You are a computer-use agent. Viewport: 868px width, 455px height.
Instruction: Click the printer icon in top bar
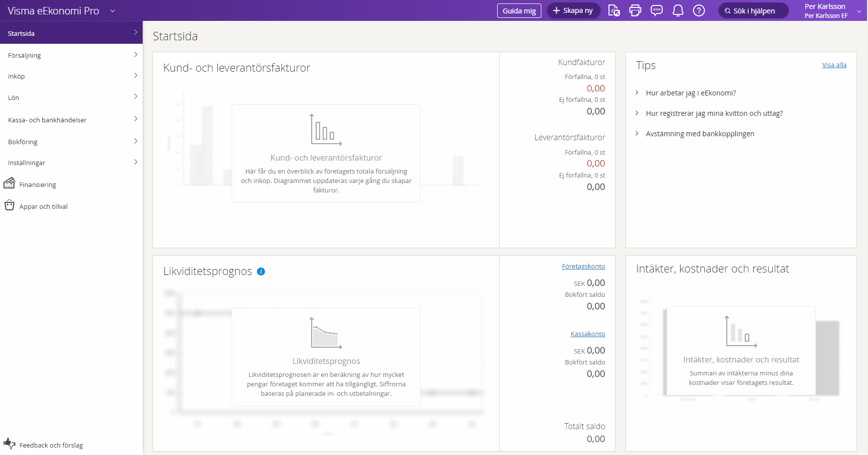coord(635,10)
